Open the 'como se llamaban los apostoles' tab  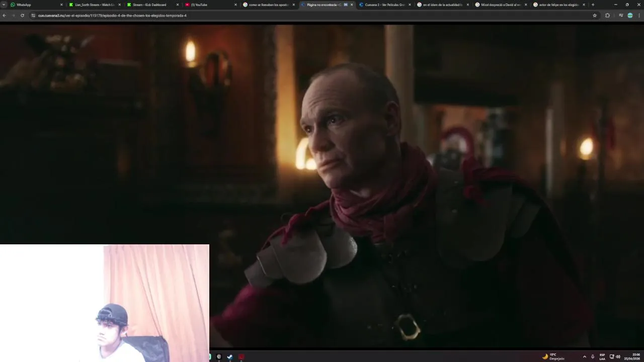tap(268, 5)
